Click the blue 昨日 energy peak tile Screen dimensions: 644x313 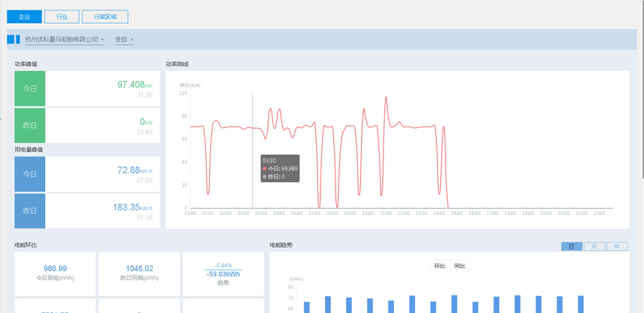pyautogui.click(x=30, y=210)
